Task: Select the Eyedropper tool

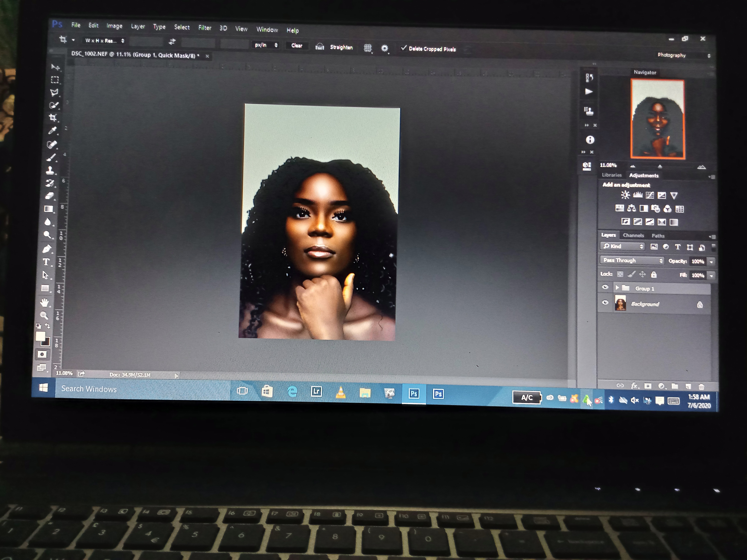Action: click(x=52, y=131)
